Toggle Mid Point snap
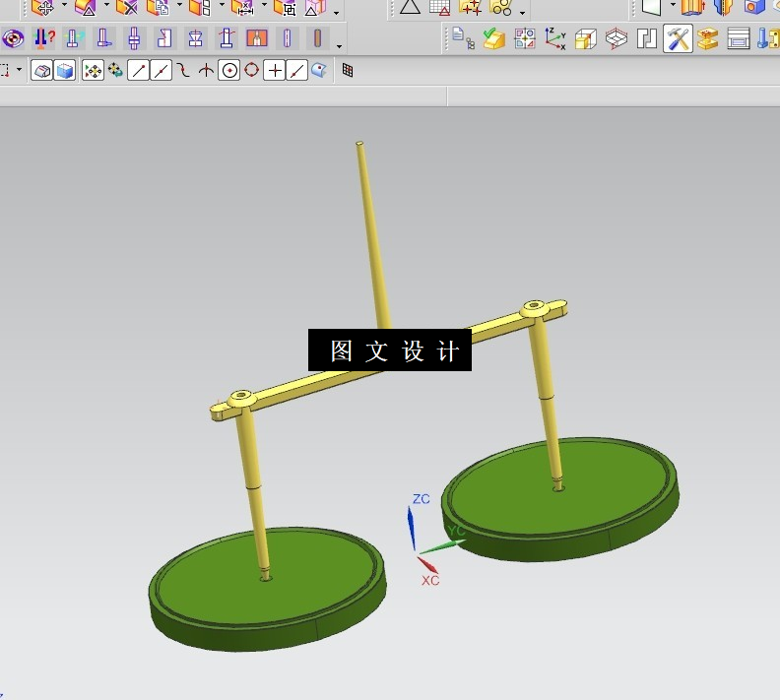Screen dimensions: 780x700 (161, 71)
